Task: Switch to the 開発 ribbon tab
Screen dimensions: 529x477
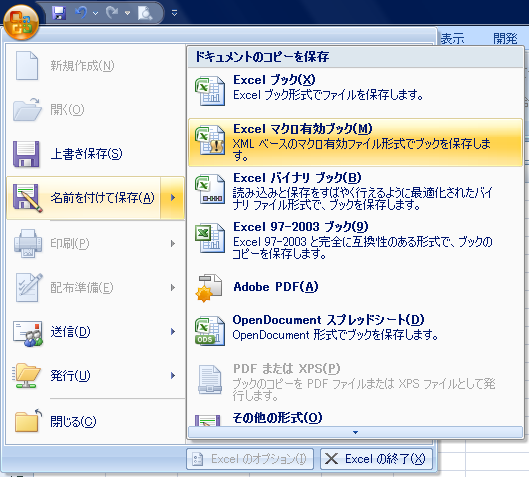Action: pos(505,38)
